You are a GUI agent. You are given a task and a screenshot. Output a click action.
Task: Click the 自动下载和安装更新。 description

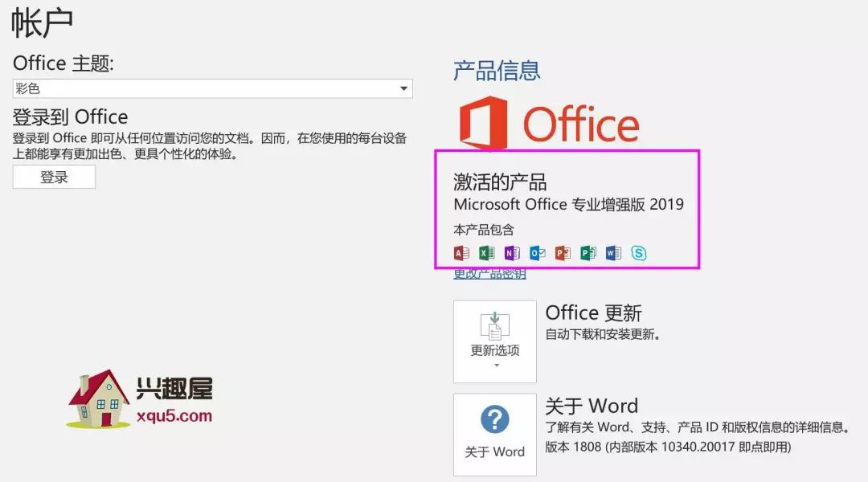tap(603, 334)
